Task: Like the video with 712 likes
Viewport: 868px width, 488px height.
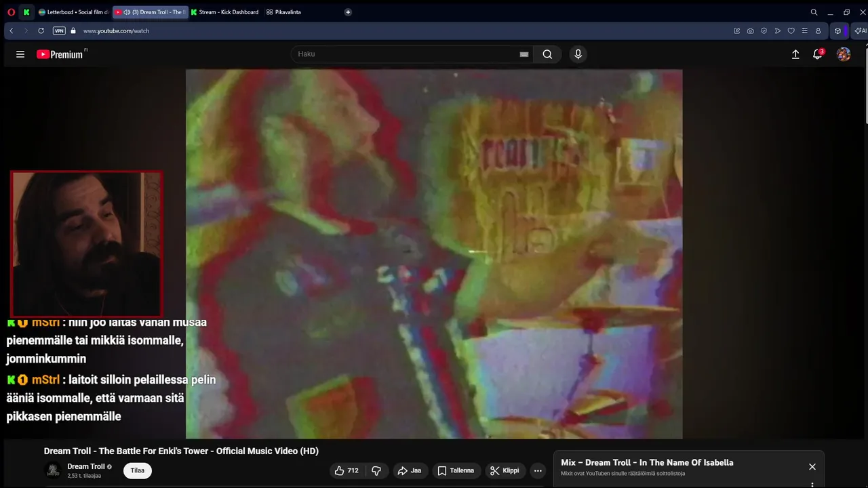Action: click(347, 470)
